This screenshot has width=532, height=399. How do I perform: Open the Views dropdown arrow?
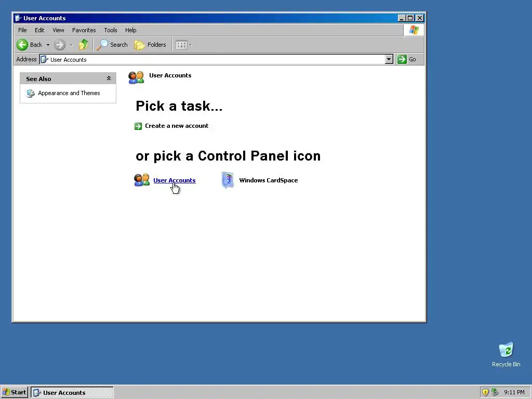[x=191, y=45]
